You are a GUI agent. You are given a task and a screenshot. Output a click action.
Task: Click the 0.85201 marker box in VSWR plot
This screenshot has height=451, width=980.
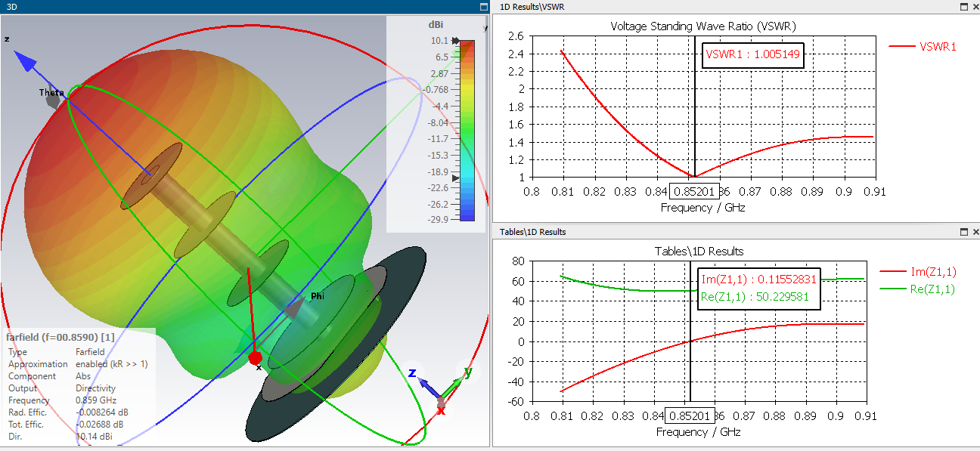693,192
